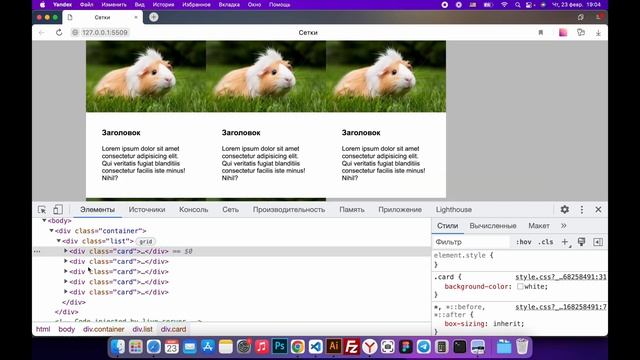Toggle the .cls class editor
The image size is (640, 360).
(x=546, y=242)
